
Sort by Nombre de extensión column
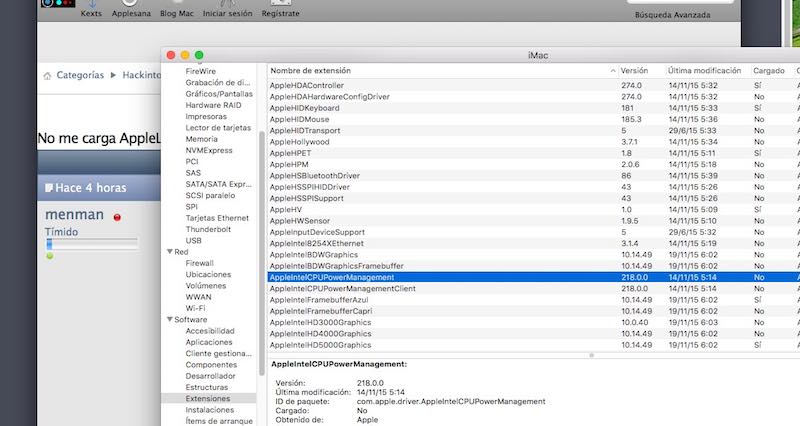pos(443,71)
